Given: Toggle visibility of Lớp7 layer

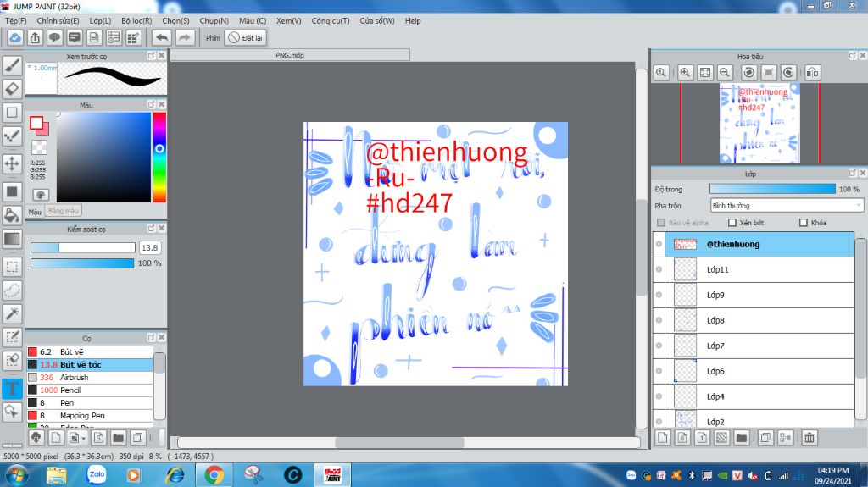Looking at the screenshot, I should pyautogui.click(x=659, y=346).
